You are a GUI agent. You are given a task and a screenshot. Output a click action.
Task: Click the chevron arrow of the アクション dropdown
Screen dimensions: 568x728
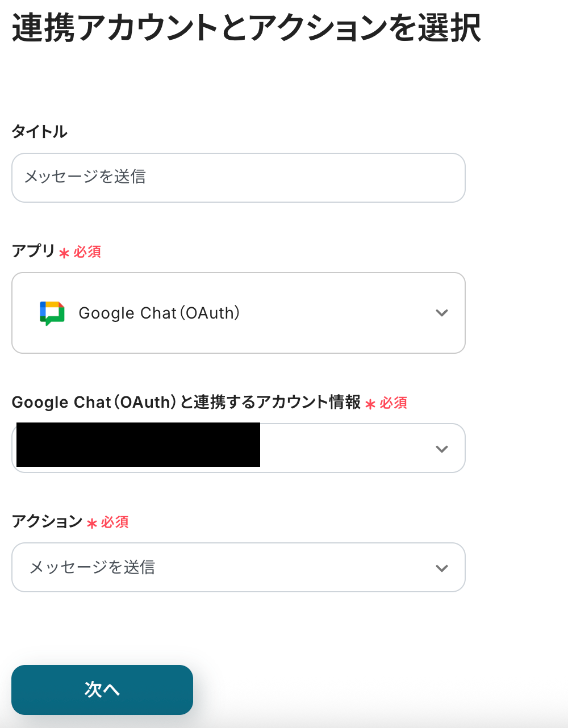click(x=442, y=568)
